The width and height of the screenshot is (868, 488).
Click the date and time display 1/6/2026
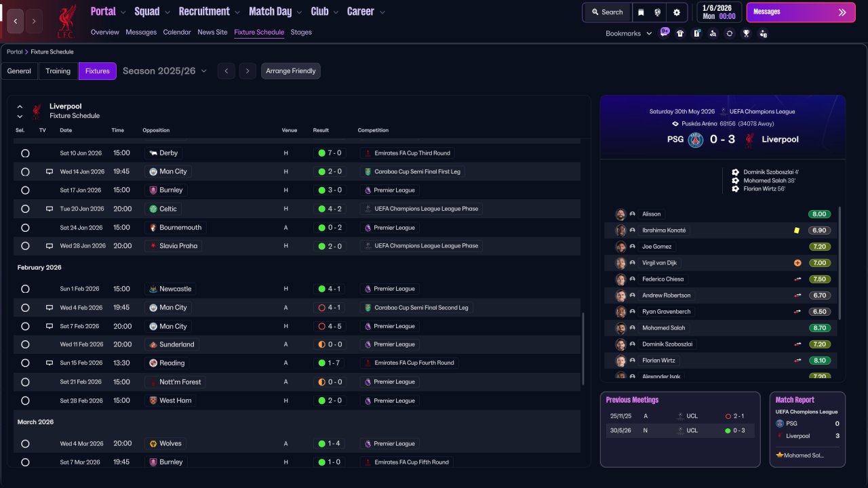(719, 12)
